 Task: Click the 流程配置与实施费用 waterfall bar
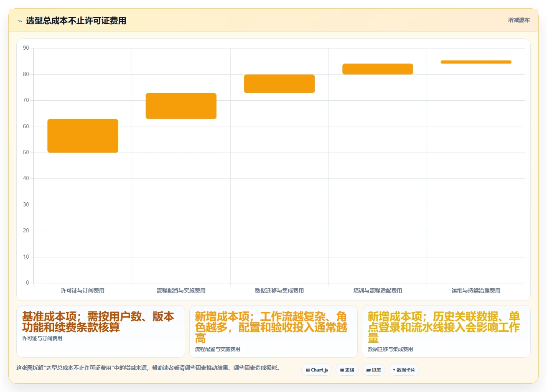tap(181, 106)
